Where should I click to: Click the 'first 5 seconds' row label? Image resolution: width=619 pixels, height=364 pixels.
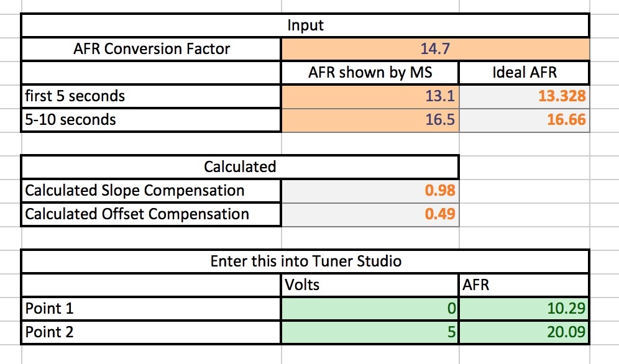pos(152,96)
